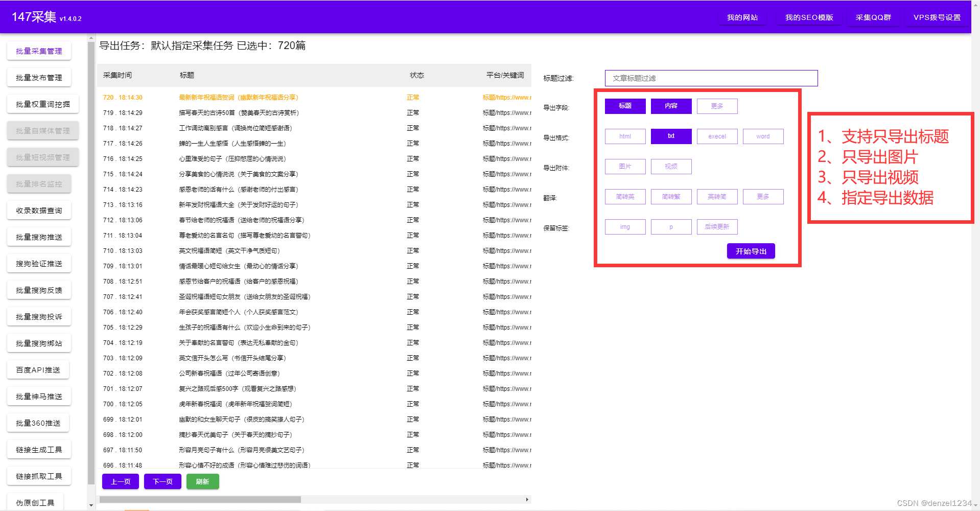This screenshot has height=511, width=980.
Task: Select row 697 形容月亮句子有什么
Action: (314, 450)
